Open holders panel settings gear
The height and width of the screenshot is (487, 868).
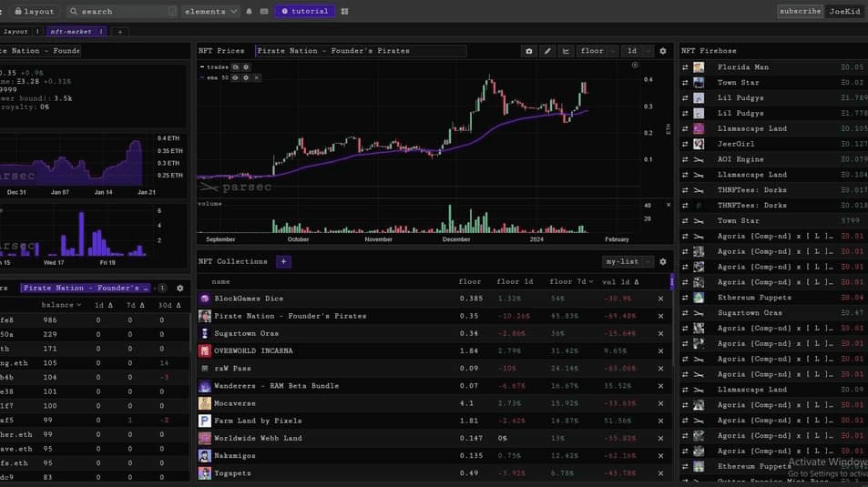tap(180, 289)
